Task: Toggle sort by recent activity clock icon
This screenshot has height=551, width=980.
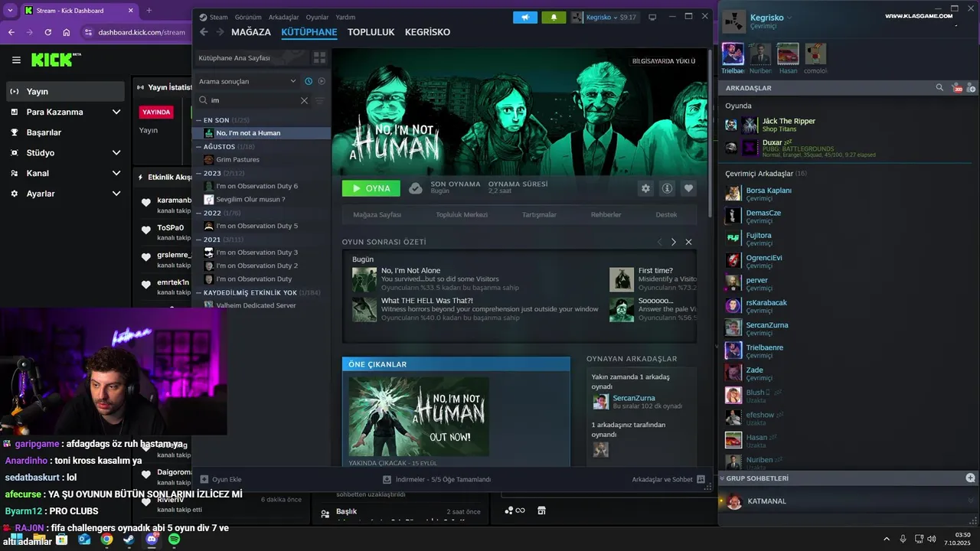Action: tap(309, 81)
